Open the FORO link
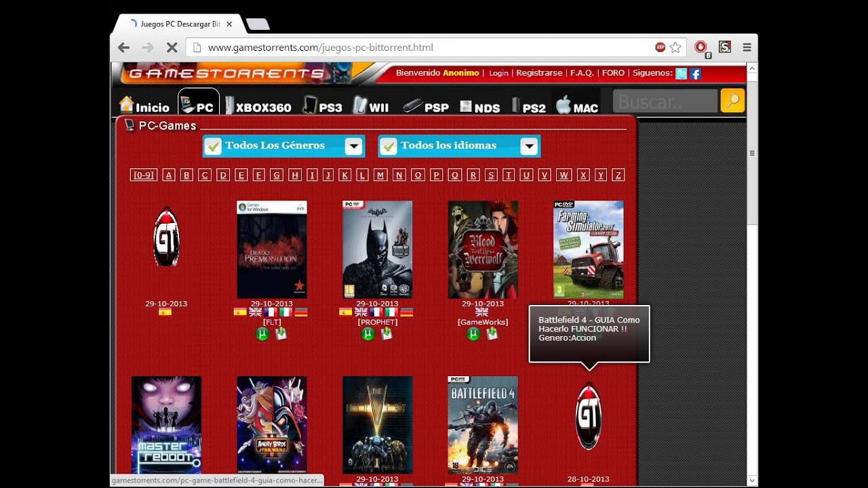 pyautogui.click(x=613, y=73)
